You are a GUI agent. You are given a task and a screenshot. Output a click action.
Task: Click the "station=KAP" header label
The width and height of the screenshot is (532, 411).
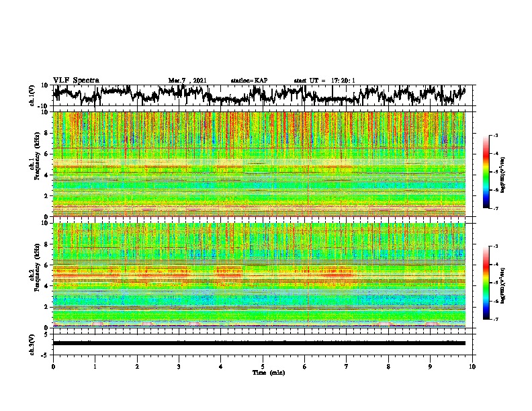pyautogui.click(x=249, y=81)
